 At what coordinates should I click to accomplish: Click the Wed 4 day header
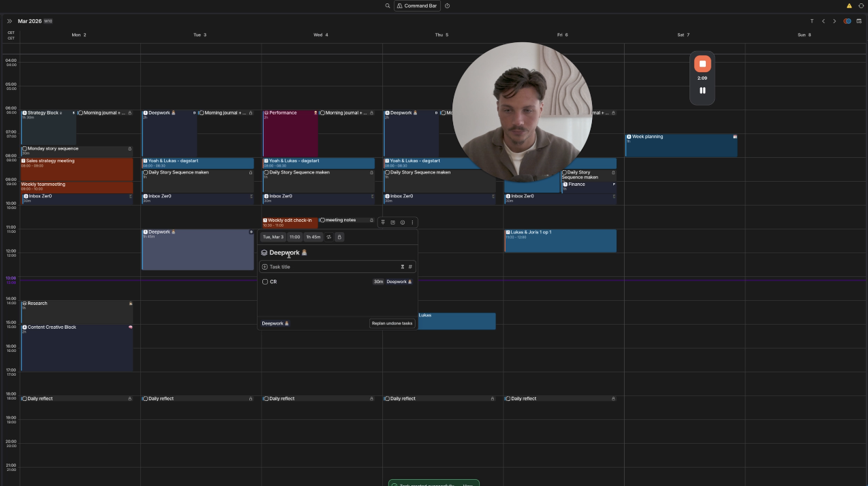pyautogui.click(x=321, y=35)
